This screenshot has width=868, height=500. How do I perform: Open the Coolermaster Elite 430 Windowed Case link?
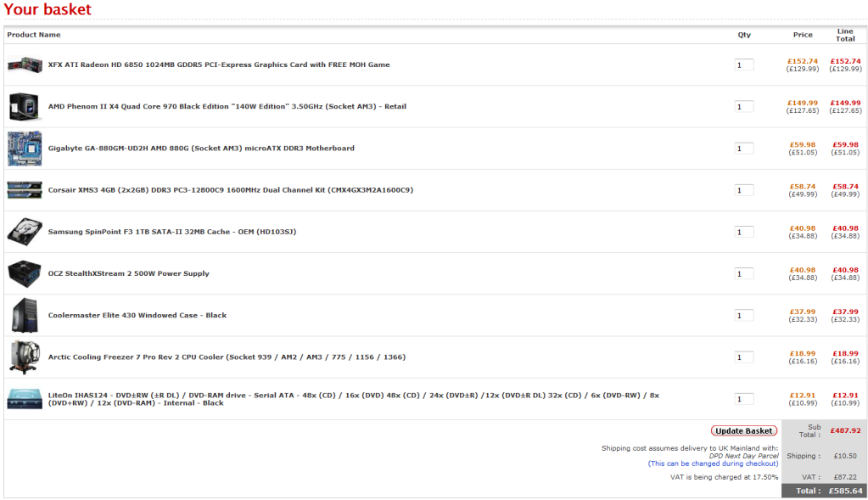click(x=137, y=315)
